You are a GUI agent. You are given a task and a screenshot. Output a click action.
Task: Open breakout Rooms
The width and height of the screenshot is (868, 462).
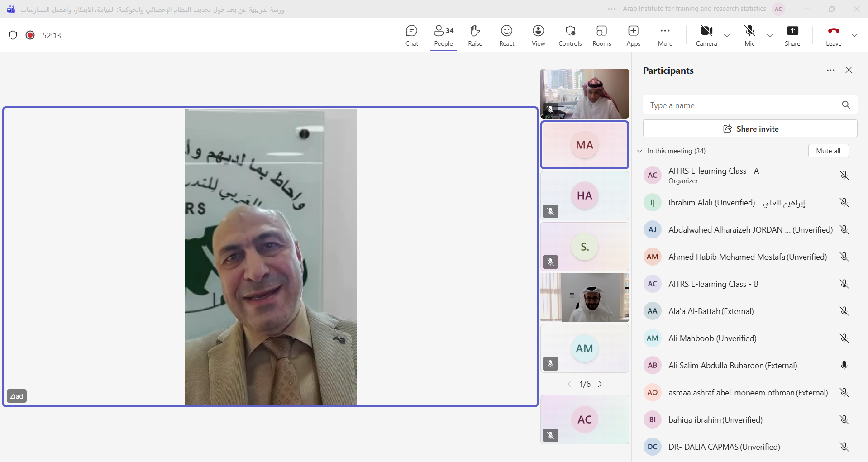[601, 35]
